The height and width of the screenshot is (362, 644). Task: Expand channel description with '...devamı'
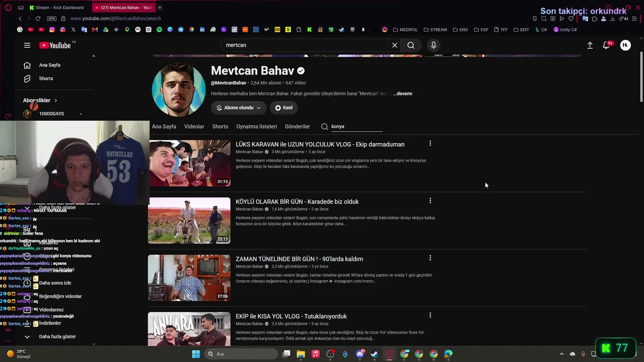click(x=403, y=94)
